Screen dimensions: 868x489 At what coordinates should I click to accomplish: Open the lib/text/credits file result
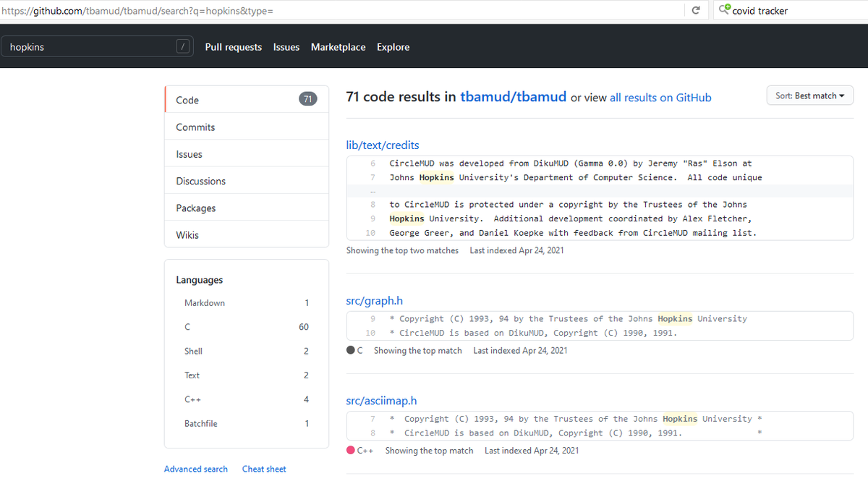(x=383, y=145)
